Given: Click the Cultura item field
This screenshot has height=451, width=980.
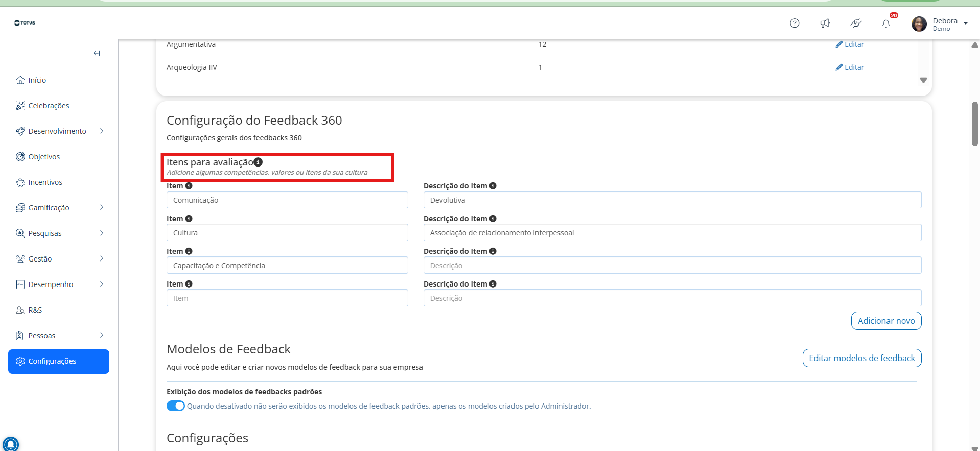Looking at the screenshot, I should pyautogui.click(x=287, y=232).
